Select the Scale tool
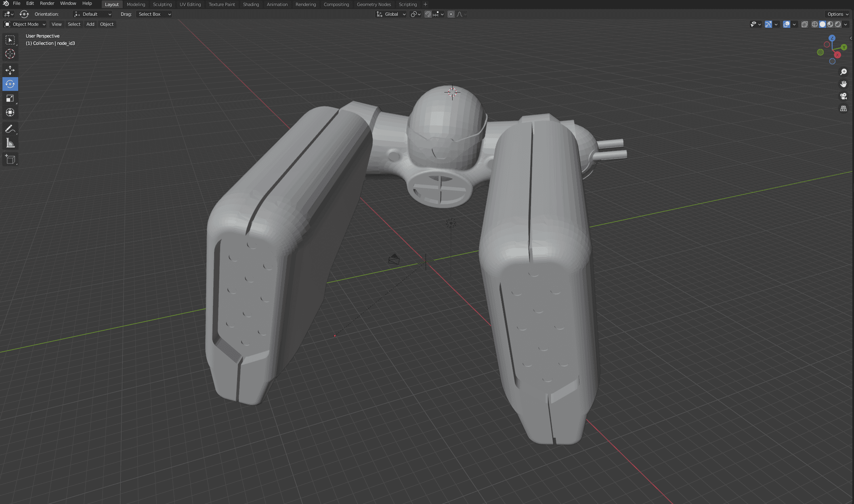Viewport: 854px width, 504px height. tap(10, 98)
